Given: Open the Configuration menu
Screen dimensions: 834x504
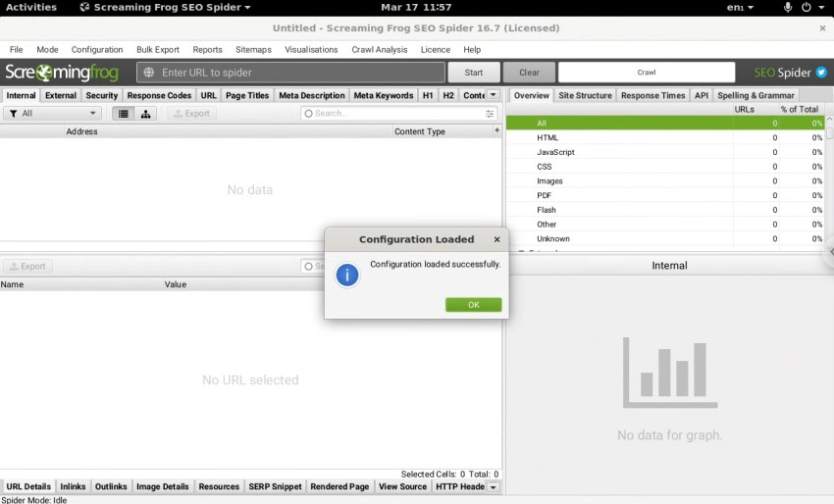Looking at the screenshot, I should (97, 49).
